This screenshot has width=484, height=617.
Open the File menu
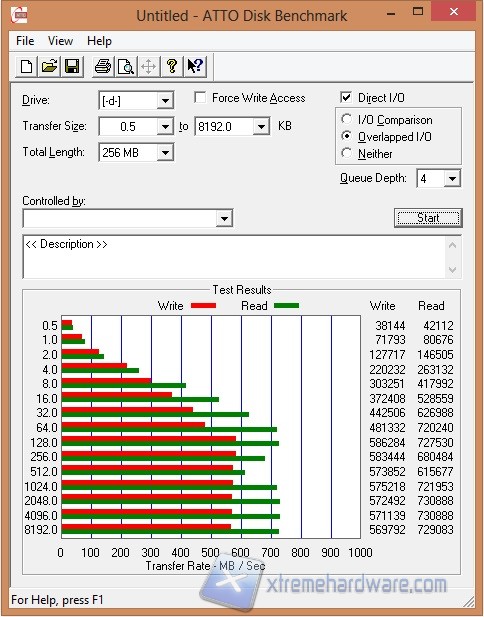[x=25, y=41]
